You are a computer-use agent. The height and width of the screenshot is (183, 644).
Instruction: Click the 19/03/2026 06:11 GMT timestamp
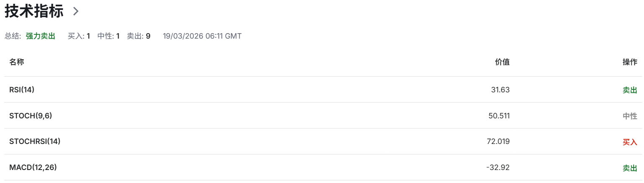(202, 36)
